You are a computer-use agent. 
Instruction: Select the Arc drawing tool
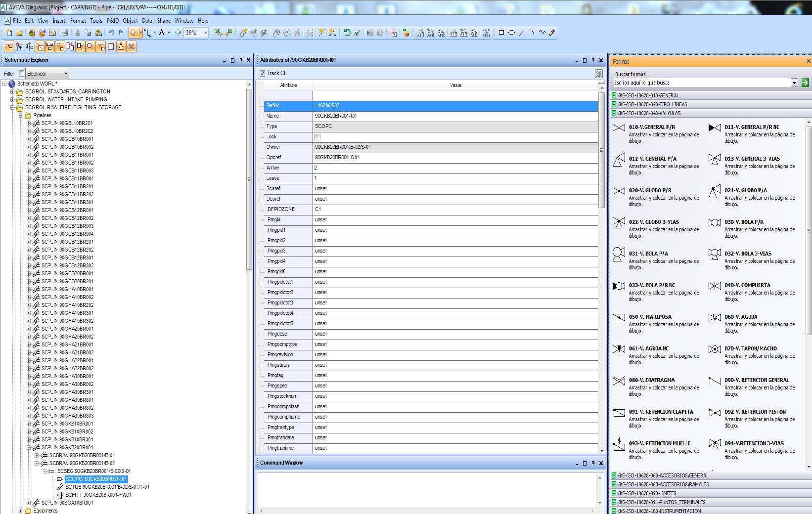tap(532, 33)
